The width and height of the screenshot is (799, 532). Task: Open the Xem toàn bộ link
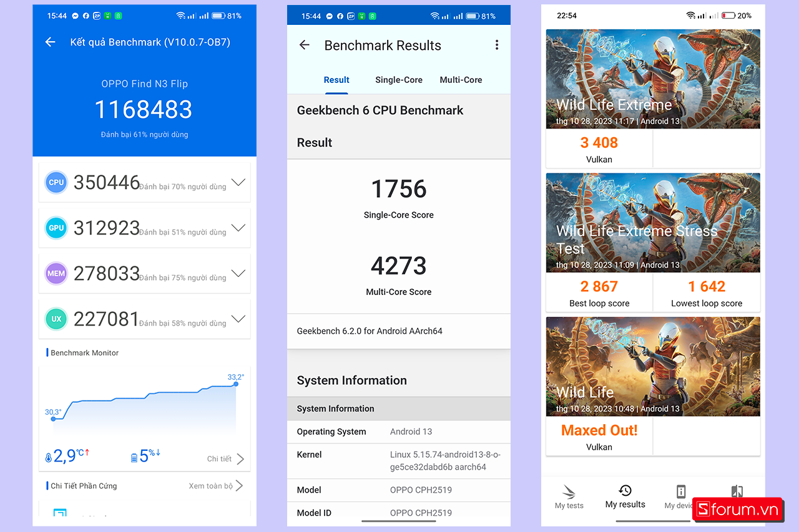pos(211,486)
